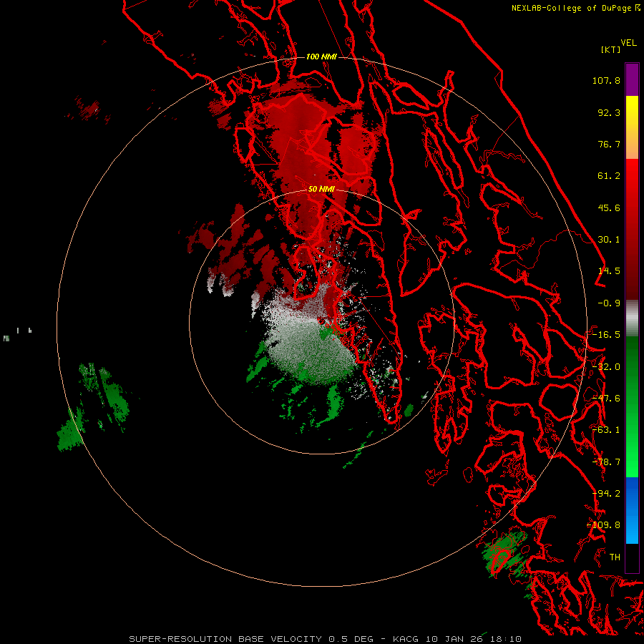Click the green echo cluster in lower-right corner
644x644 pixels.
(504, 555)
